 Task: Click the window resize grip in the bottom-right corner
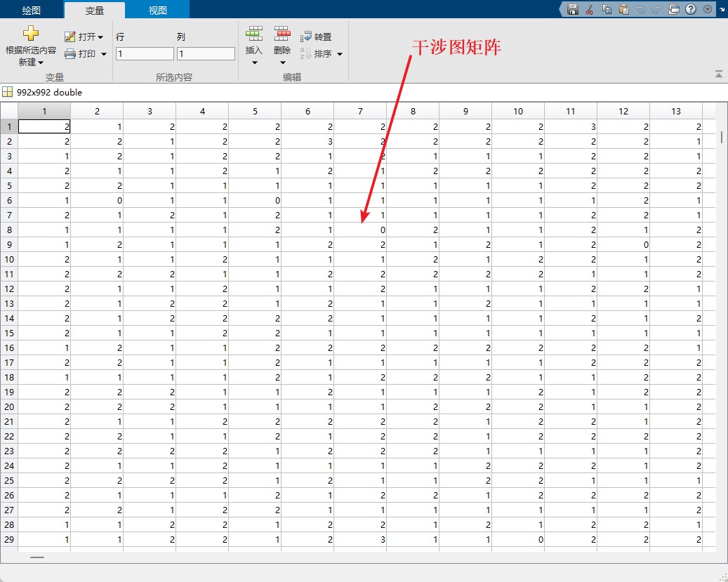click(x=722, y=577)
